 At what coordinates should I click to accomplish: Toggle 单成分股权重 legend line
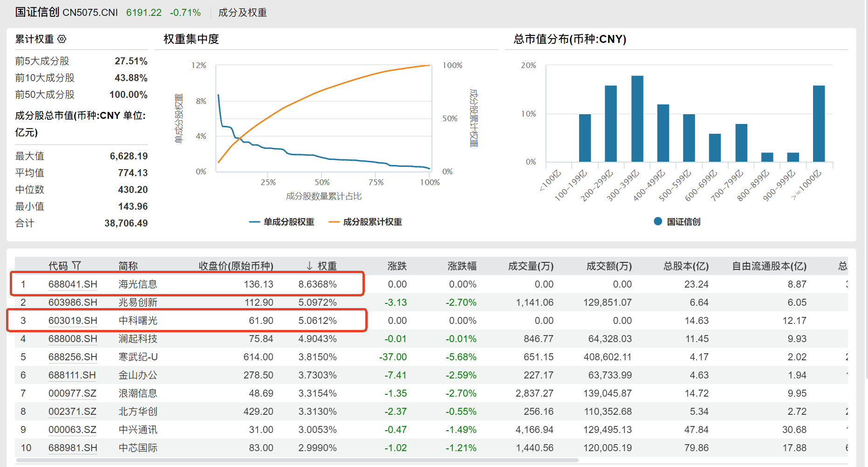point(281,222)
